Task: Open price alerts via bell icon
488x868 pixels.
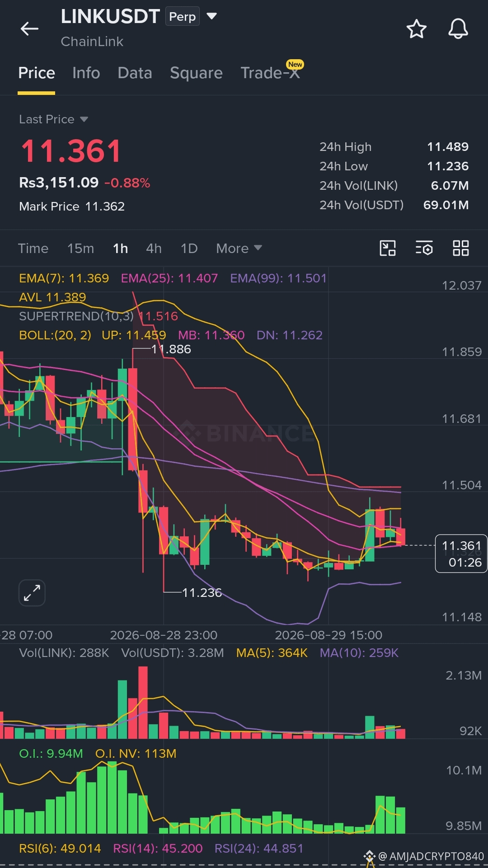Action: [x=458, y=29]
